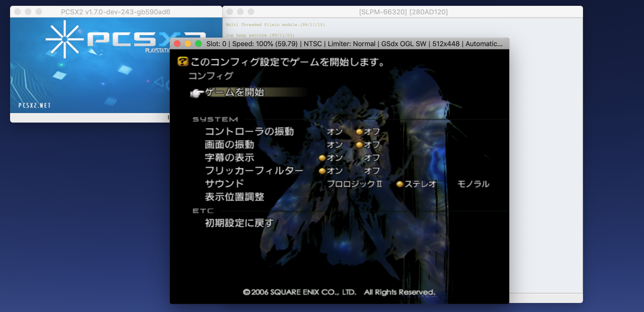Click the yellow question mark help icon

click(x=183, y=62)
